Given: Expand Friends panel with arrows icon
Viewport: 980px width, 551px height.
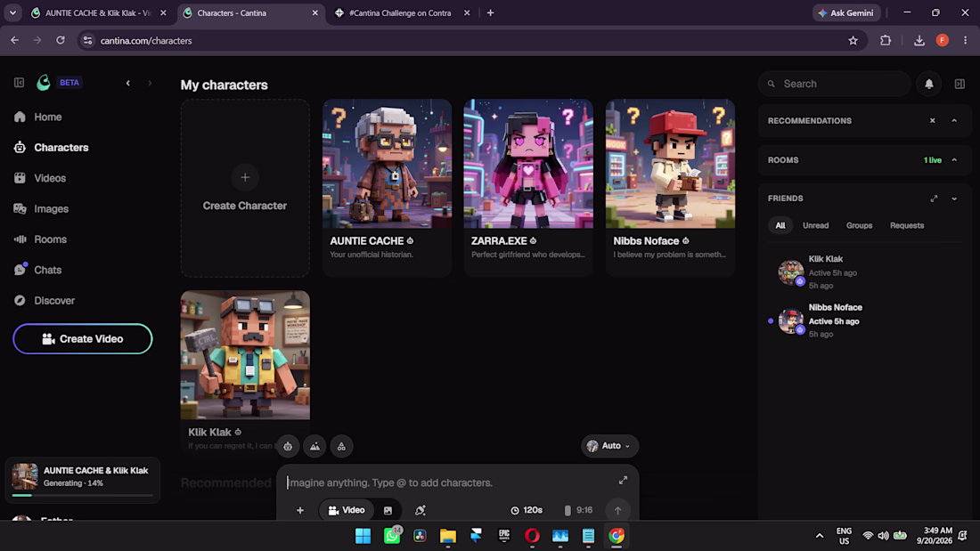Looking at the screenshot, I should click(x=934, y=199).
